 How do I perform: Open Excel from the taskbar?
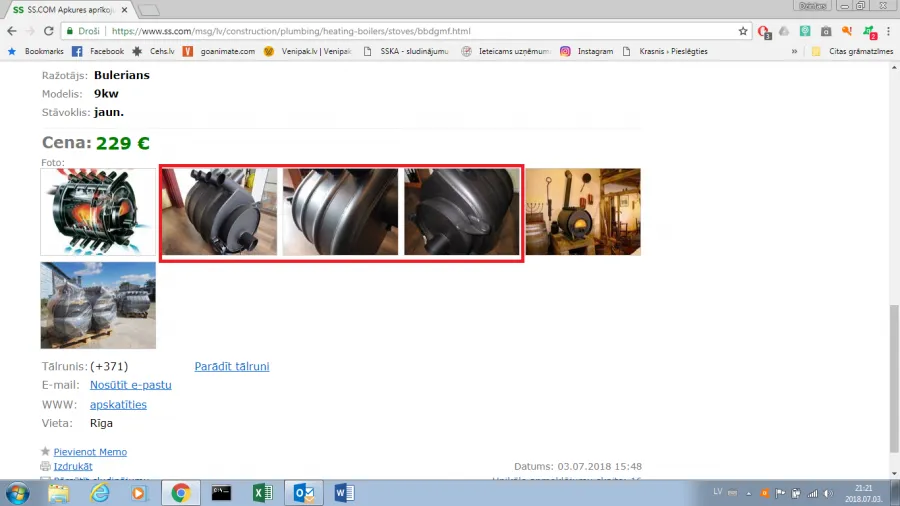tap(262, 493)
